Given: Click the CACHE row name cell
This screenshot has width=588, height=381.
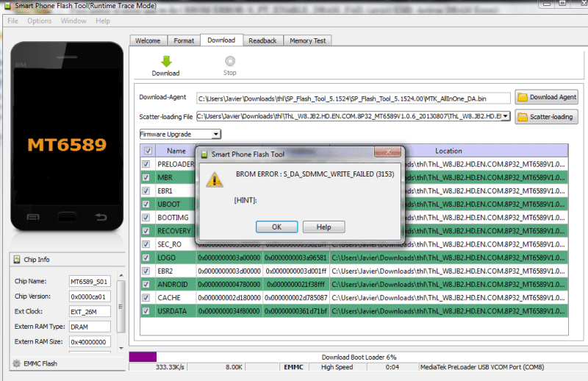Looking at the screenshot, I should point(176,298).
